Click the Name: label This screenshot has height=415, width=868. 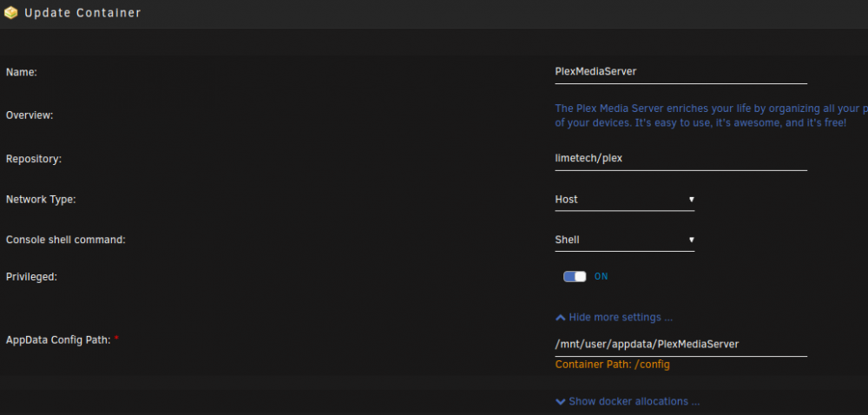tap(21, 72)
